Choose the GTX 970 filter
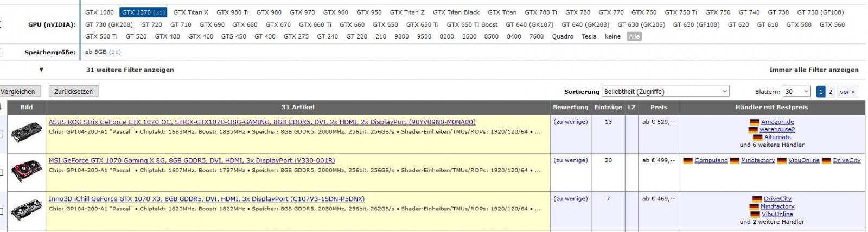Screen dimensions: 868x232 click(x=302, y=12)
